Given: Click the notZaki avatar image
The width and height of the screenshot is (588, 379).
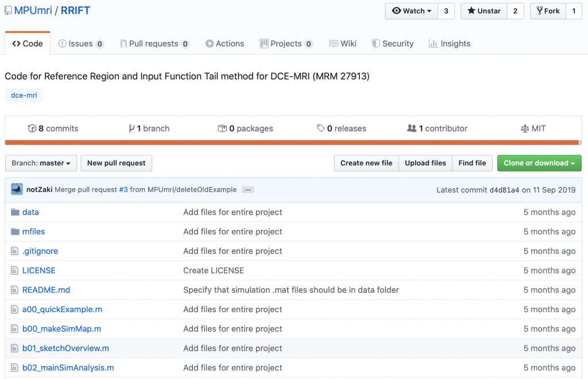Looking at the screenshot, I should point(17,189).
